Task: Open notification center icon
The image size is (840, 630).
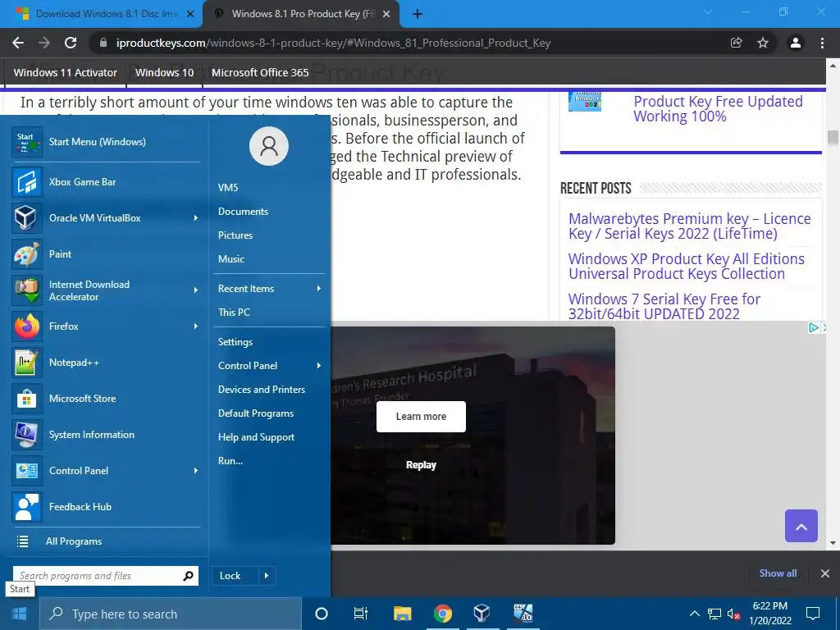Action: pos(813,614)
